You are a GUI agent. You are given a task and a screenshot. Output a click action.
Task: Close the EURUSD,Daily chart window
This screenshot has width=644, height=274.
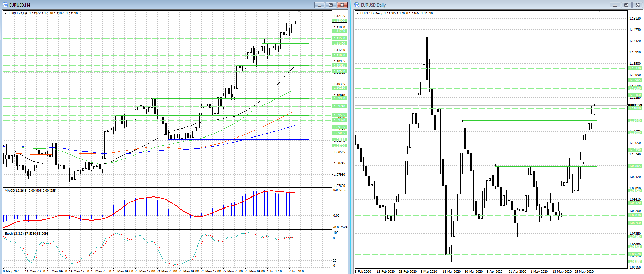637,5
